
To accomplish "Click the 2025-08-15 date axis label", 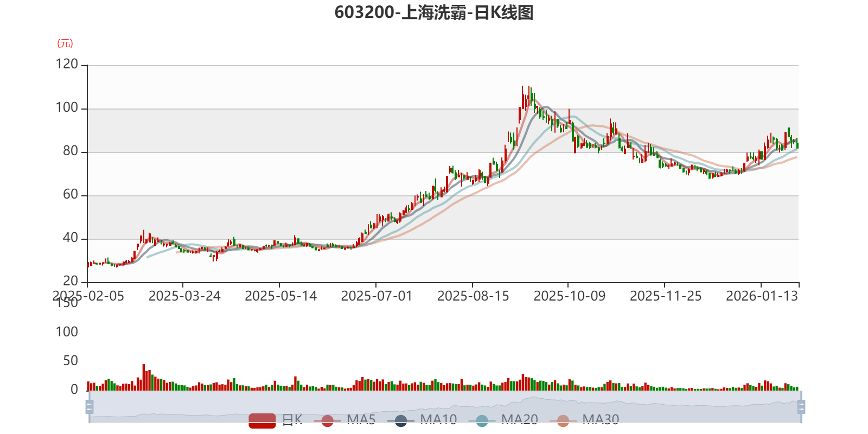I will click(x=473, y=296).
